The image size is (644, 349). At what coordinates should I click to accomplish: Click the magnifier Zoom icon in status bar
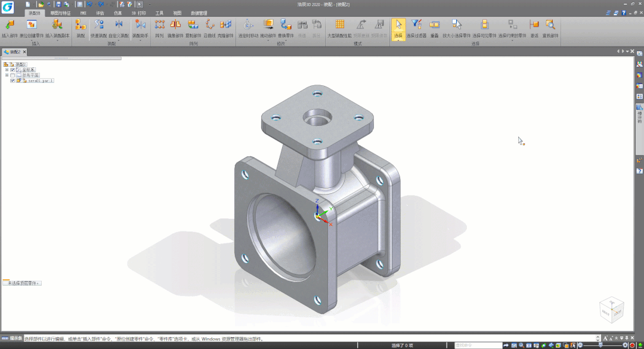click(x=521, y=345)
